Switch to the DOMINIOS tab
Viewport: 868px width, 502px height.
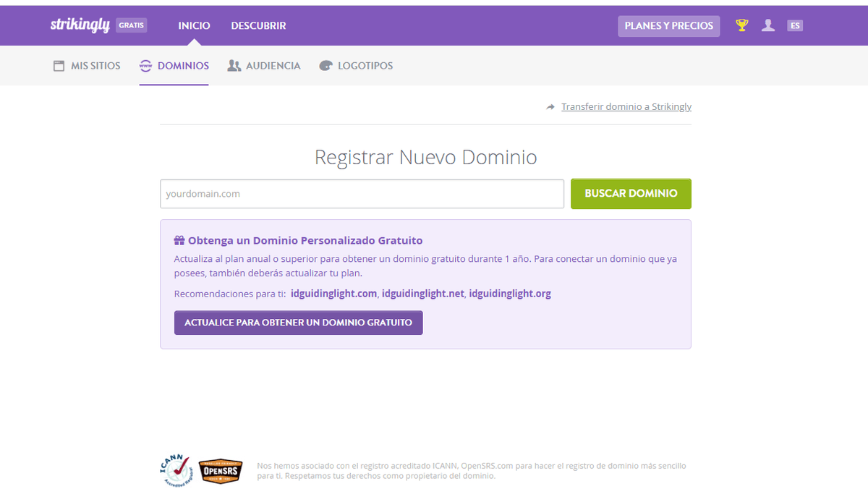tap(182, 65)
